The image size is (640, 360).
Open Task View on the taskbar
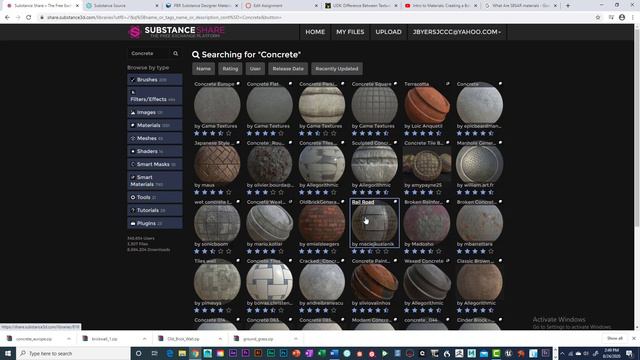(x=154, y=353)
